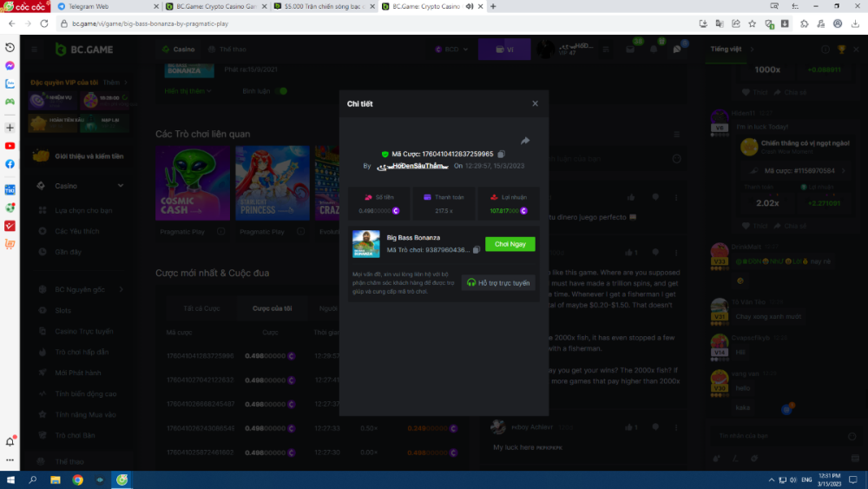Copy the bet ID (Mã Cược) number

coord(502,154)
